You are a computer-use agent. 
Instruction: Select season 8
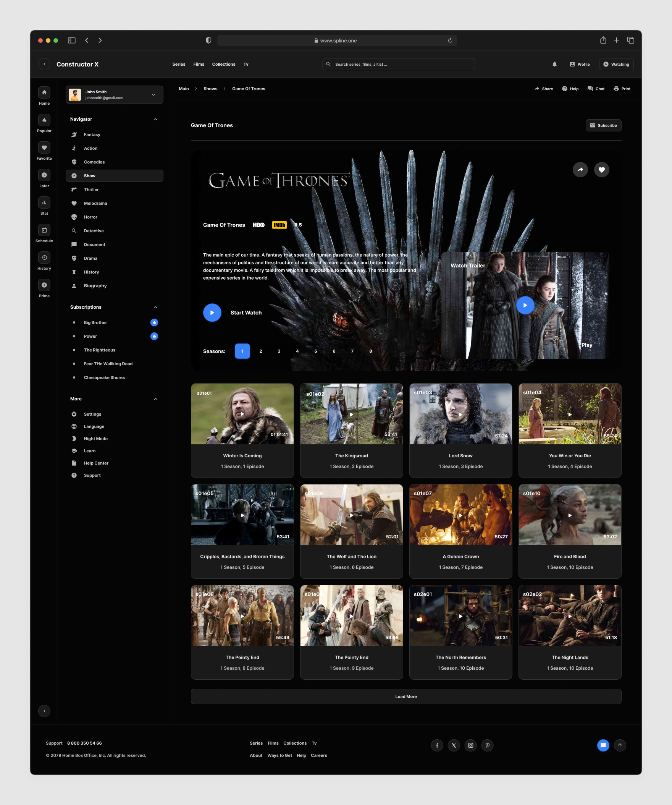coord(370,351)
